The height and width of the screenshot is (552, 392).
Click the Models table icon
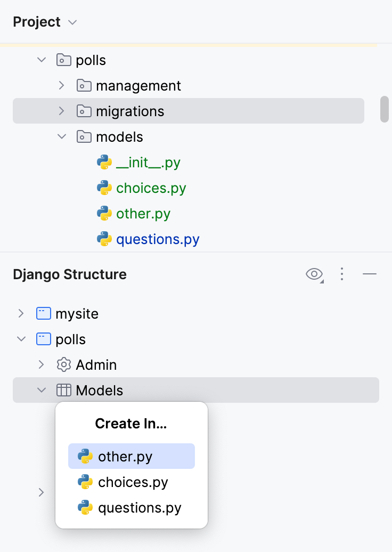[x=63, y=391]
